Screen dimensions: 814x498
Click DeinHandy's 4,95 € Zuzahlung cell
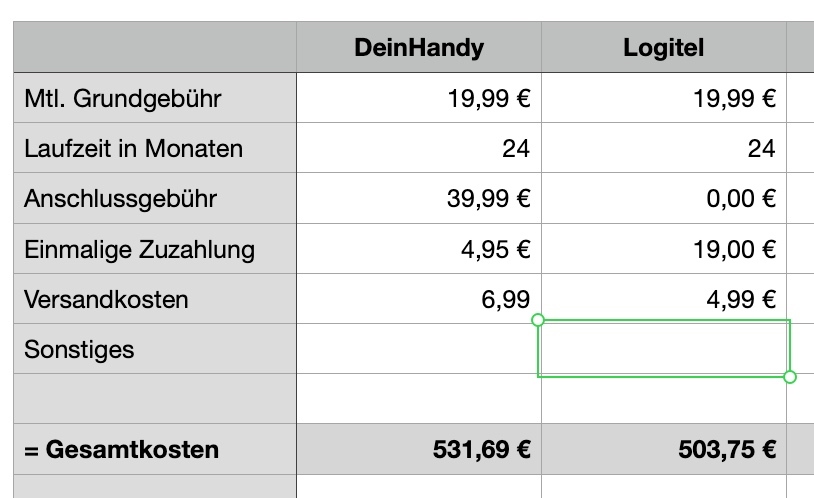coord(418,249)
